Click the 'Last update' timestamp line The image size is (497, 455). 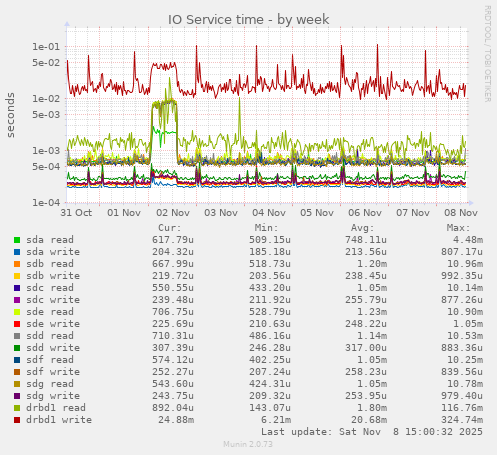372,432
